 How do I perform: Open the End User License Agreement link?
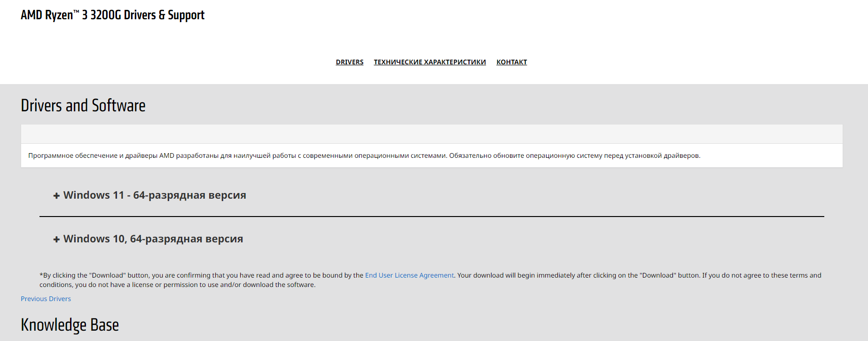[409, 275]
